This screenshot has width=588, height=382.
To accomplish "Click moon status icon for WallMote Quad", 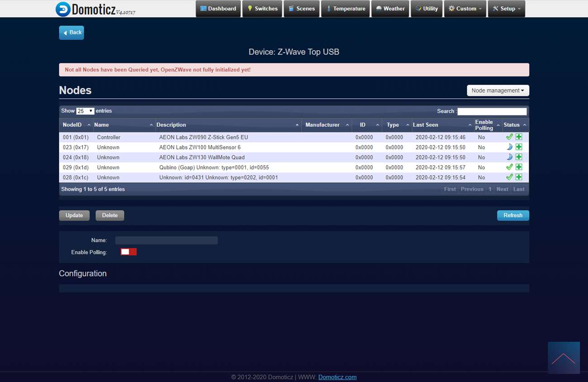I will 509,157.
